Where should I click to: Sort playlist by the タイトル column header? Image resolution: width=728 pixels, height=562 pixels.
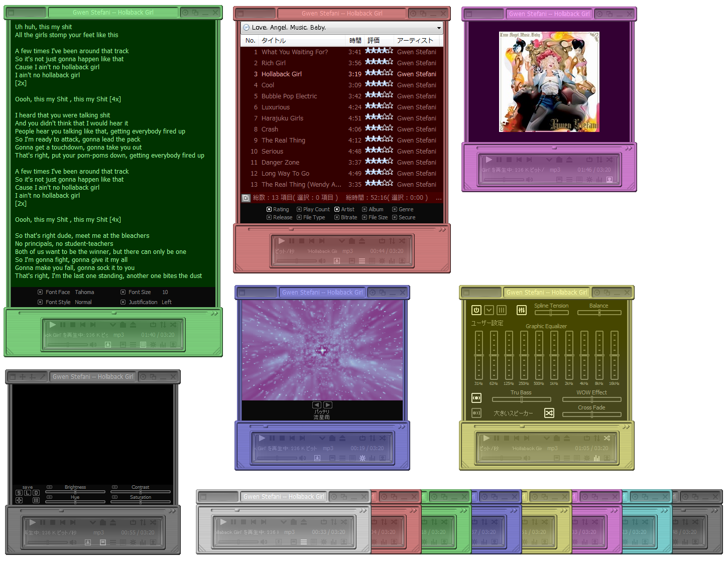(302, 40)
